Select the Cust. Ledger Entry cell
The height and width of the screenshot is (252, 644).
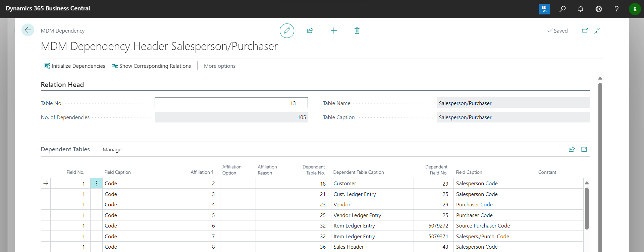point(372,194)
